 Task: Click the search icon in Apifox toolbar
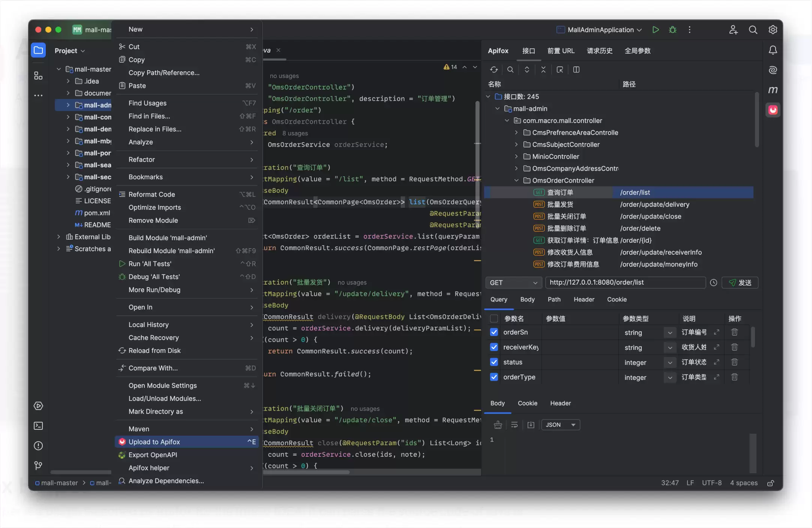(510, 70)
